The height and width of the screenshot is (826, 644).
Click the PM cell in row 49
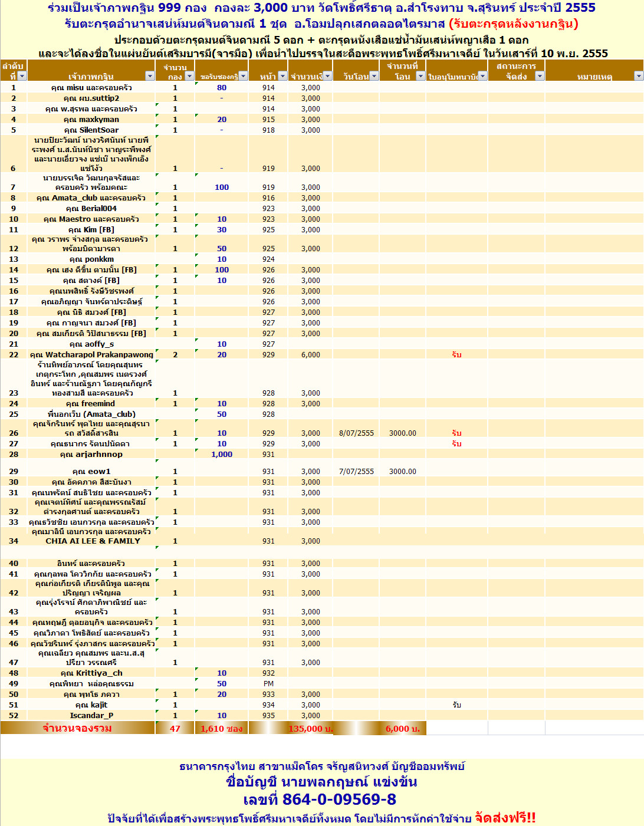[268, 684]
